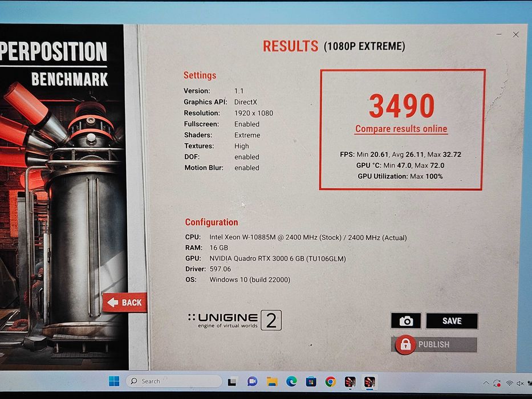Image resolution: width=532 pixels, height=399 pixels.
Task: Click the muted volume tray icon
Action: click(x=520, y=384)
